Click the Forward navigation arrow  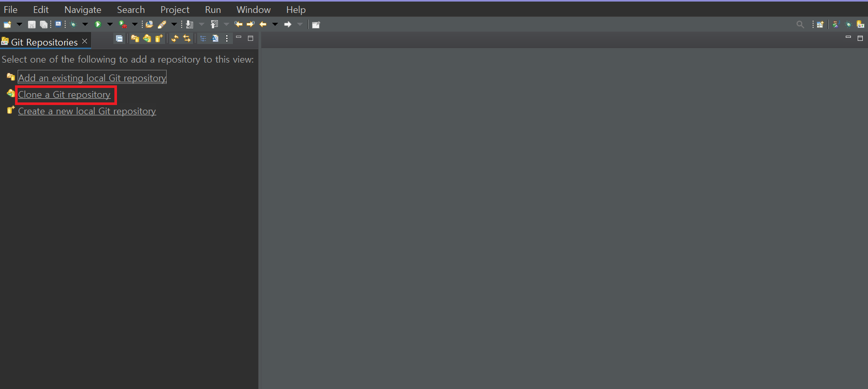click(x=288, y=24)
